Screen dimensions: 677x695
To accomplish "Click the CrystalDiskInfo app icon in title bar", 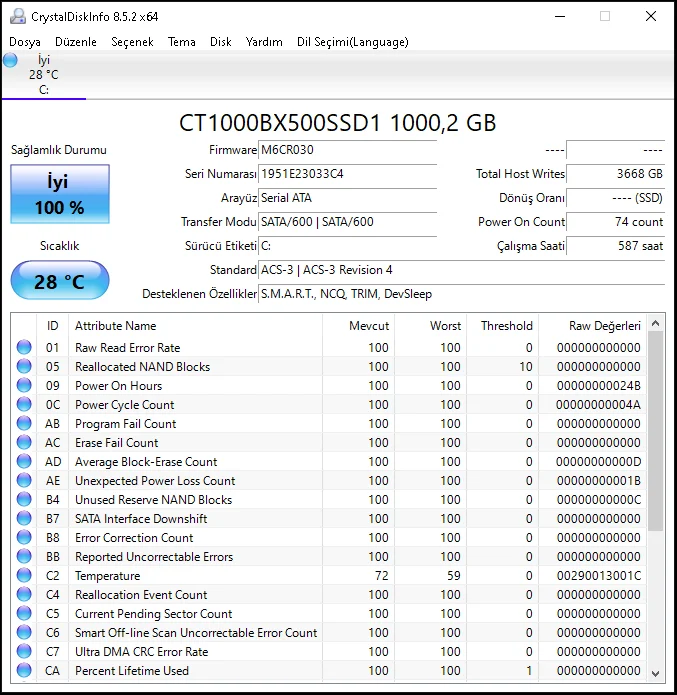I will coord(16,16).
